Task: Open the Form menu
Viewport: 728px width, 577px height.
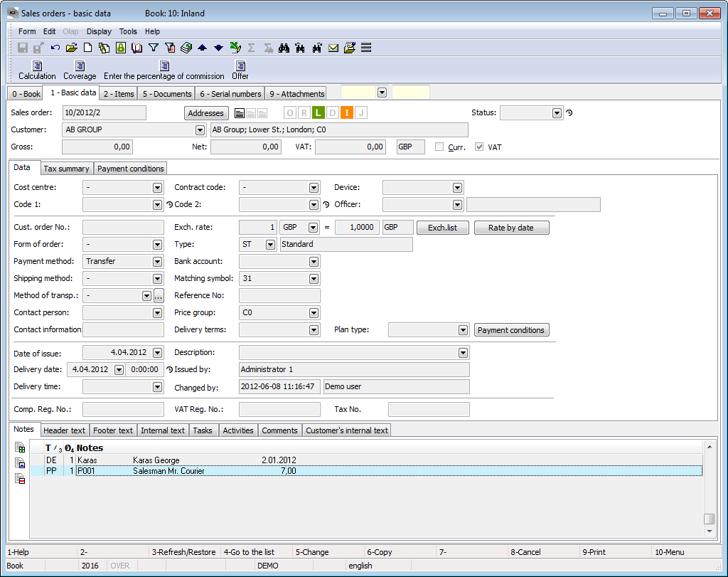Action: pyautogui.click(x=27, y=31)
